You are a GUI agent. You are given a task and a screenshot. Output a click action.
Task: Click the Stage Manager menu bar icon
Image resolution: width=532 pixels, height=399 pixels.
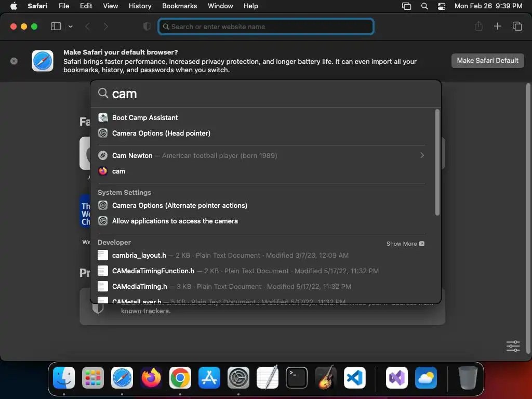tap(406, 6)
